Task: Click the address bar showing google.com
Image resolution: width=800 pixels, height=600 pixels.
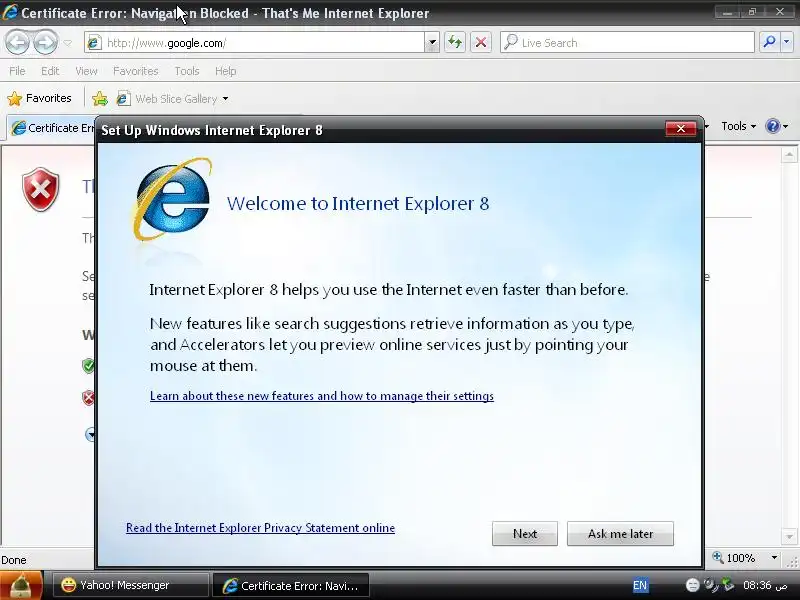Action: [x=255, y=43]
